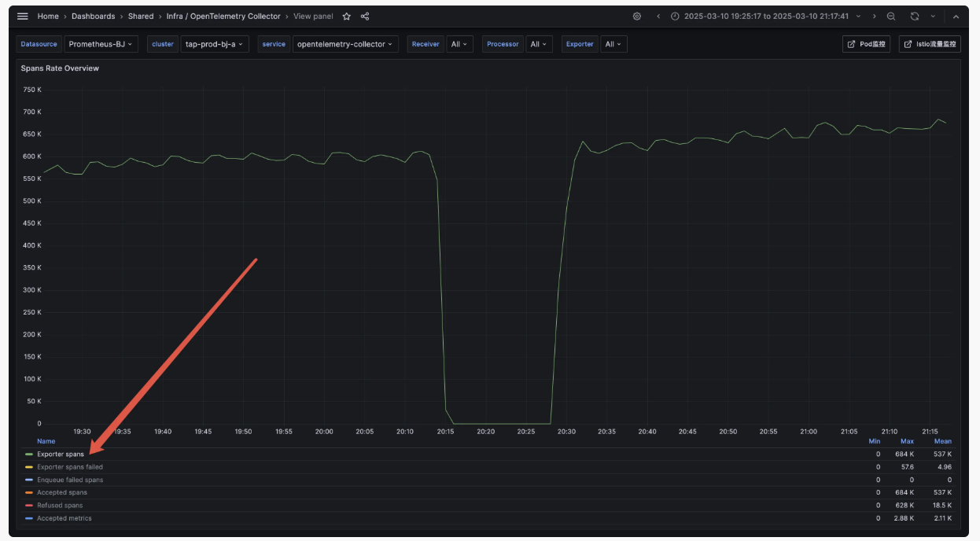This screenshot has width=980, height=541.
Task: Open Istio流量监控 external link button
Action: click(930, 44)
